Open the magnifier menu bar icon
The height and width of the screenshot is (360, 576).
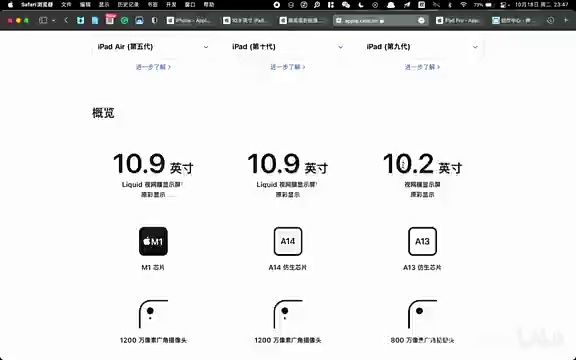pos(317,5)
